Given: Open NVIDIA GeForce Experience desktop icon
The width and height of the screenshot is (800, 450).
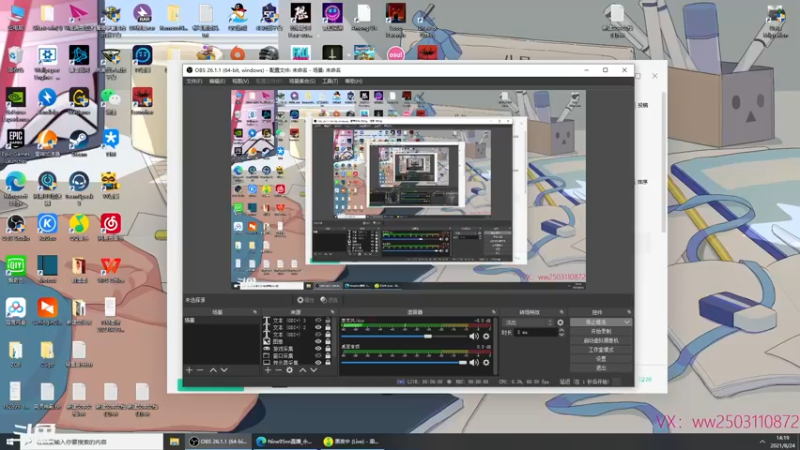Looking at the screenshot, I should click(x=15, y=104).
